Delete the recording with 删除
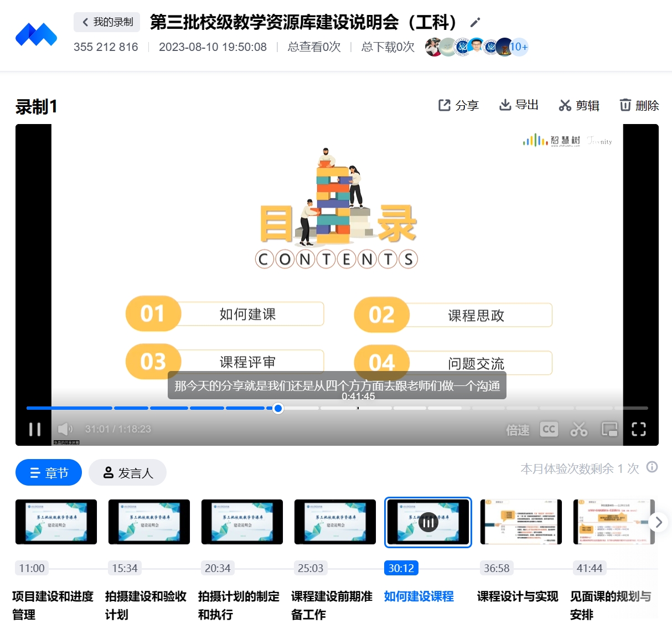 pos(639,105)
